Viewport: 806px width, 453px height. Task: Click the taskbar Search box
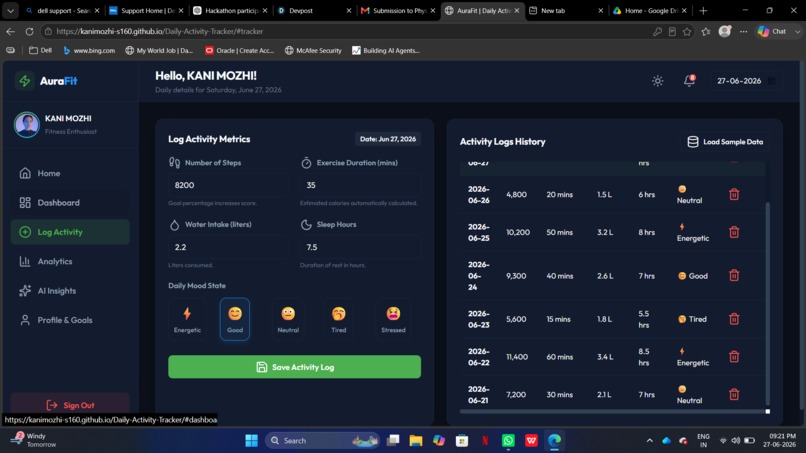pos(322,440)
